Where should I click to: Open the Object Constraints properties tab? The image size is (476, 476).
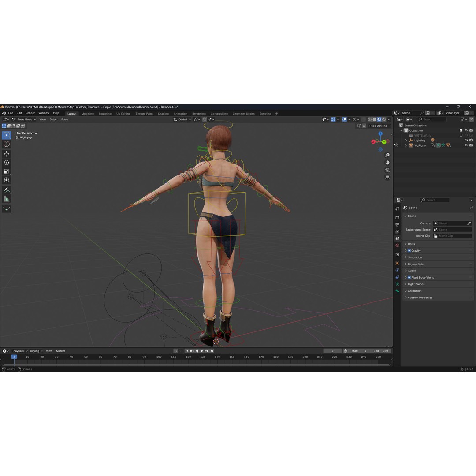(397, 277)
